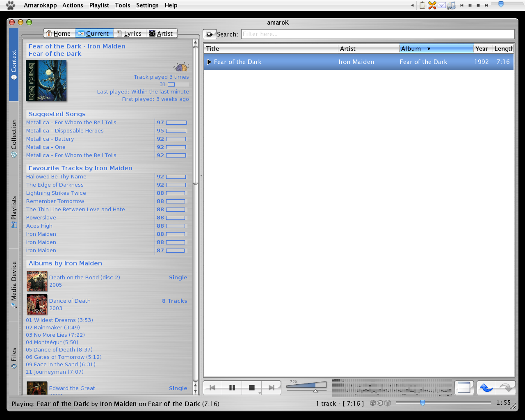Open the Playlist menu

(x=99, y=5)
